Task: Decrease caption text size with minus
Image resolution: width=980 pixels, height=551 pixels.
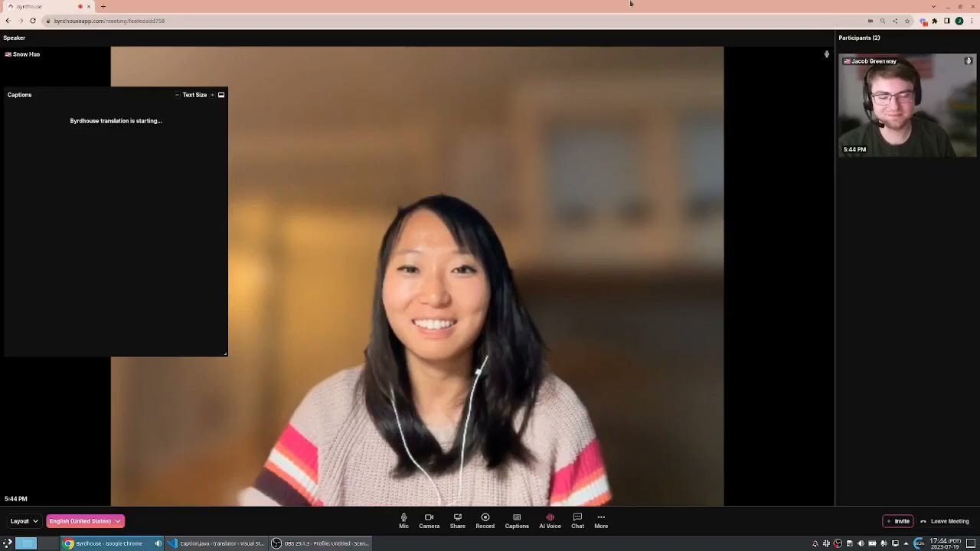Action: (177, 95)
